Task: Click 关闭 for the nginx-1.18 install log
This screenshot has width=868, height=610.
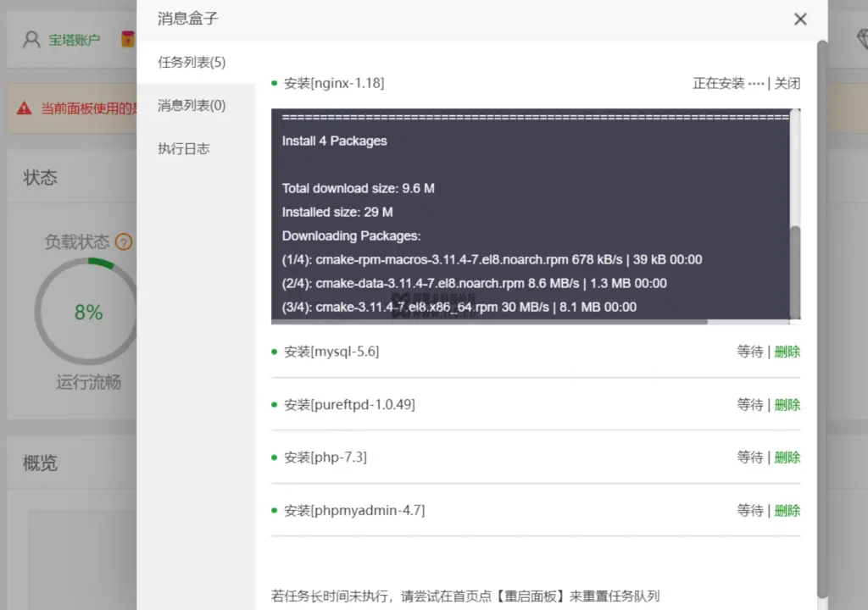Action: [x=787, y=83]
